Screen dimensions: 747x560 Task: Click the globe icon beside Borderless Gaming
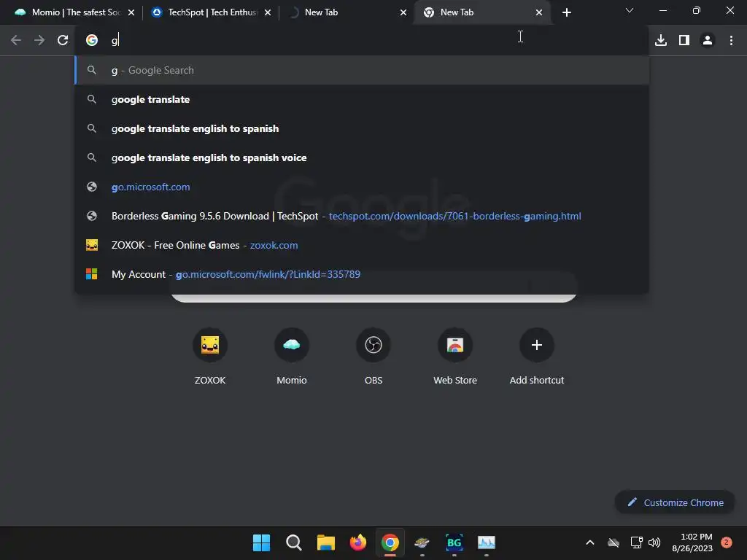point(91,216)
